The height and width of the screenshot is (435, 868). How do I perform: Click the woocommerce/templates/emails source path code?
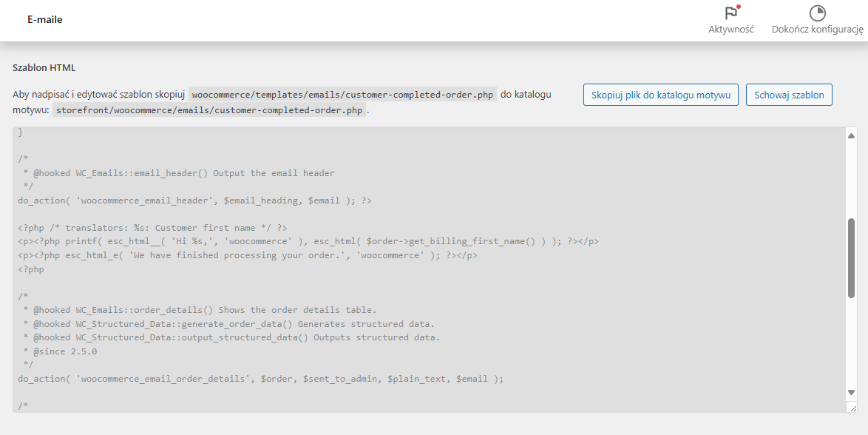point(342,95)
